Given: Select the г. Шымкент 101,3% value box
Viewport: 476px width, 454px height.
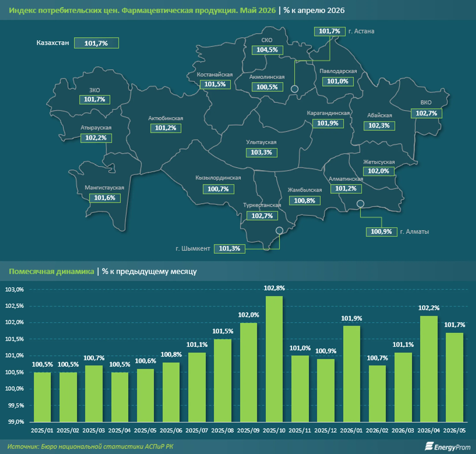Looking at the screenshot, I should [x=229, y=249].
